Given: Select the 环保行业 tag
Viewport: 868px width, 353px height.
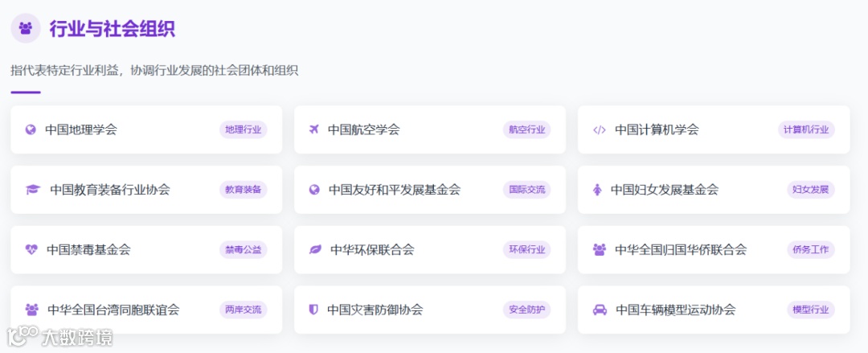Looking at the screenshot, I should pos(527,249).
